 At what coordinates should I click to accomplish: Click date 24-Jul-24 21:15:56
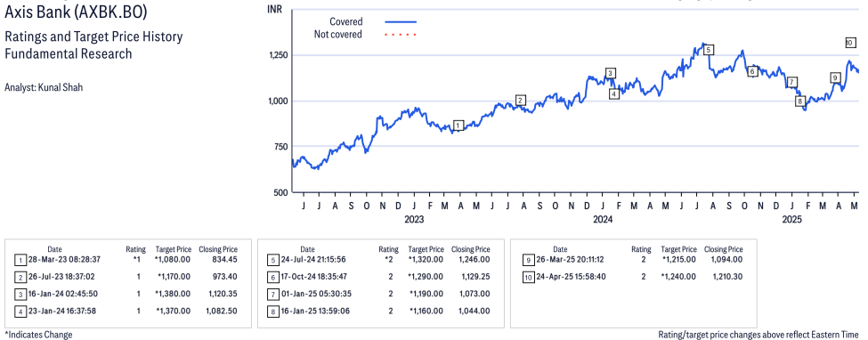pos(314,259)
